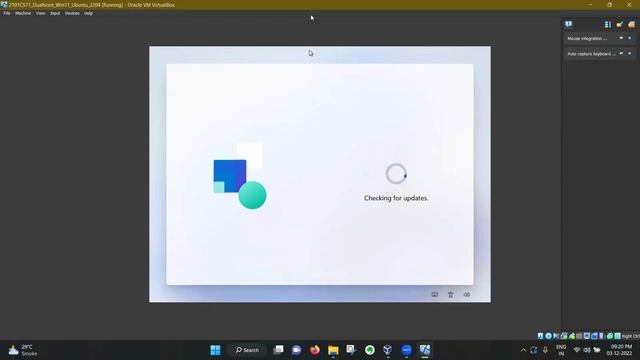Open Firefox from the taskbar
Screen dimensions: 640x360
click(x=315, y=350)
